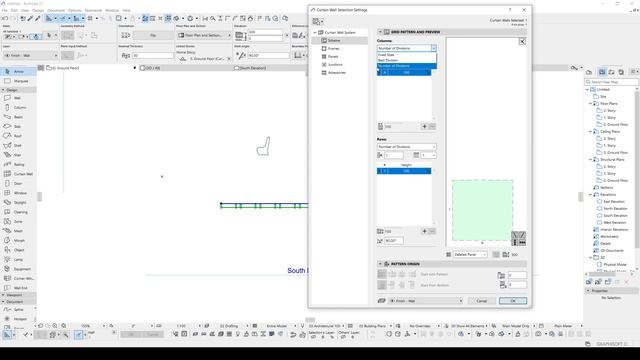
Task: Collapse the Curtain Wall System tree node
Action: point(315,32)
